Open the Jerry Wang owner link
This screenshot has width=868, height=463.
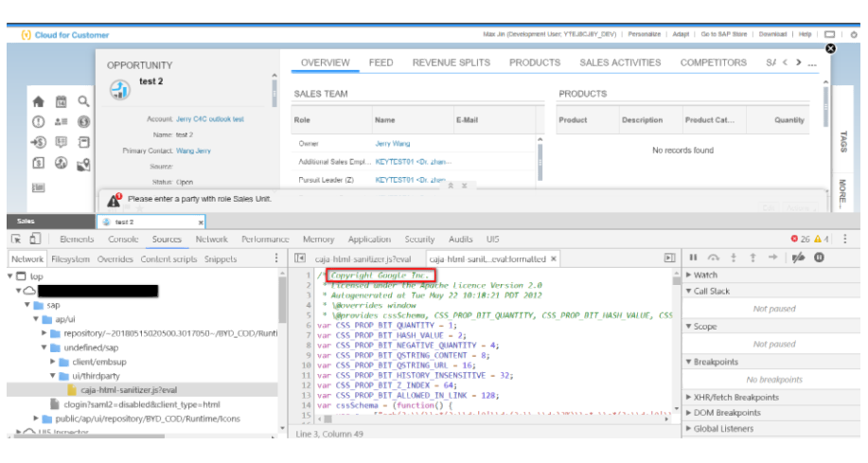393,143
